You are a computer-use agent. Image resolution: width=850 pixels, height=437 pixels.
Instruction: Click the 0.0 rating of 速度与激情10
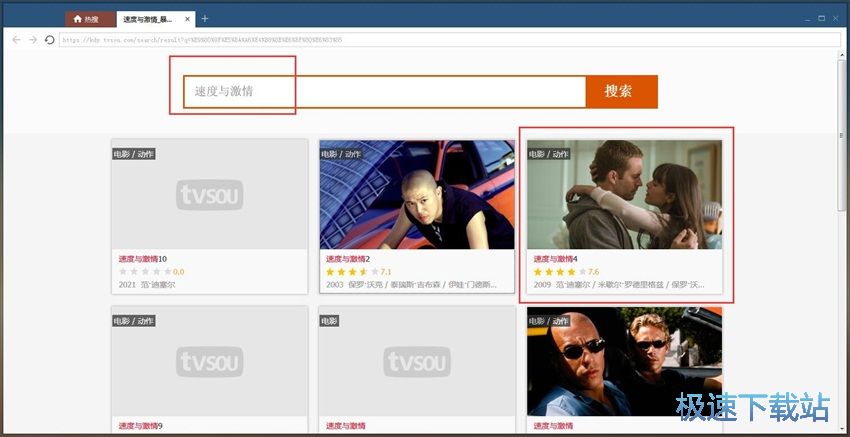coord(151,272)
